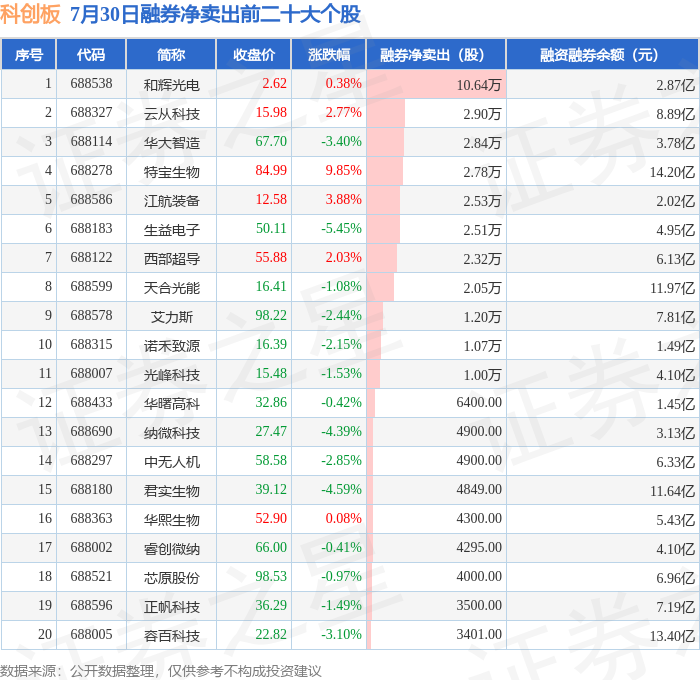Viewport: 700px width, 680px height.
Task: Select the stock name 纳微科技
Action: (x=171, y=433)
